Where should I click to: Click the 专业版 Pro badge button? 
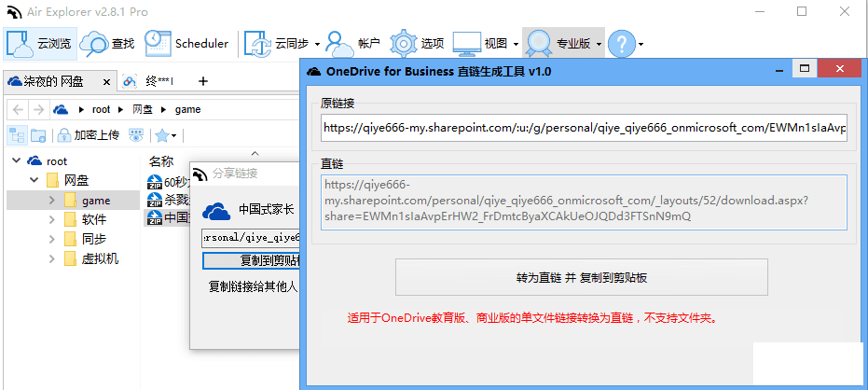click(x=558, y=43)
